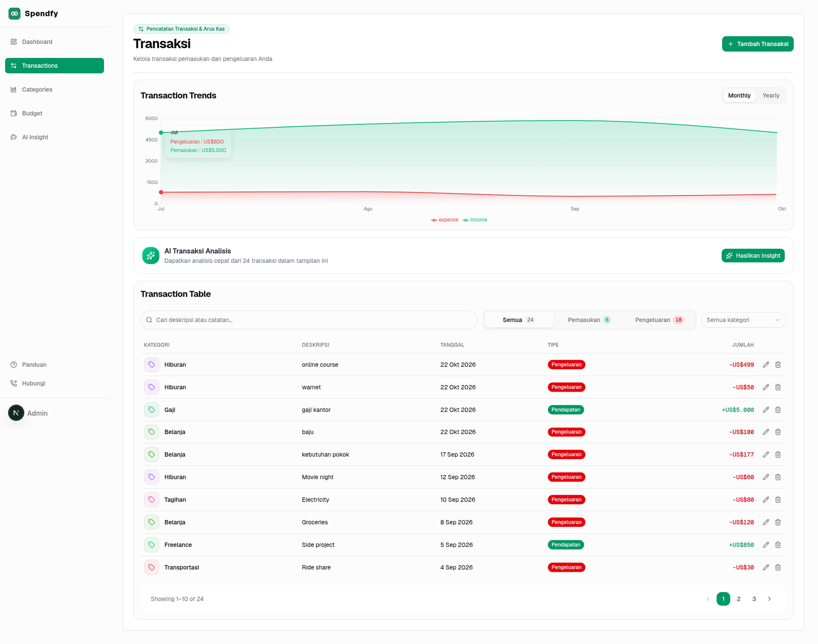The image size is (818, 644).
Task: Click the AI Transaksi Analisis sparkle icon
Action: [151, 256]
